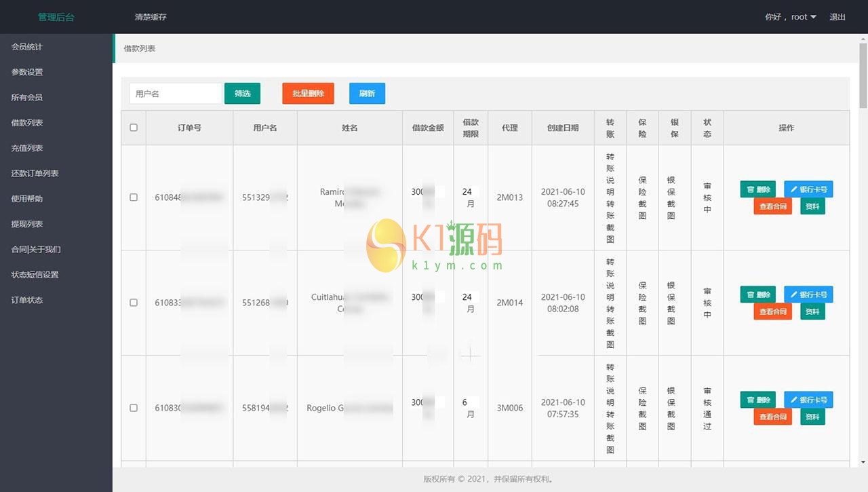Click the 筛选 filter button

point(242,94)
